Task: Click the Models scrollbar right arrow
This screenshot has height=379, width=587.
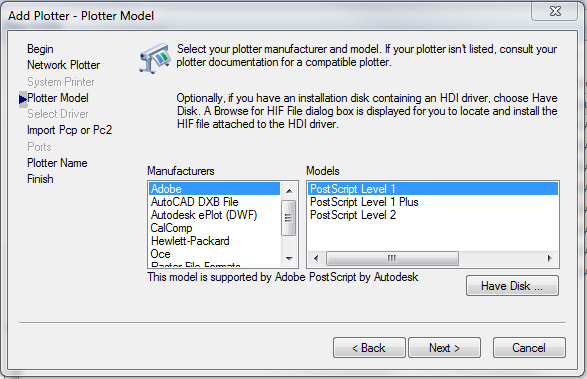Action: [x=549, y=258]
